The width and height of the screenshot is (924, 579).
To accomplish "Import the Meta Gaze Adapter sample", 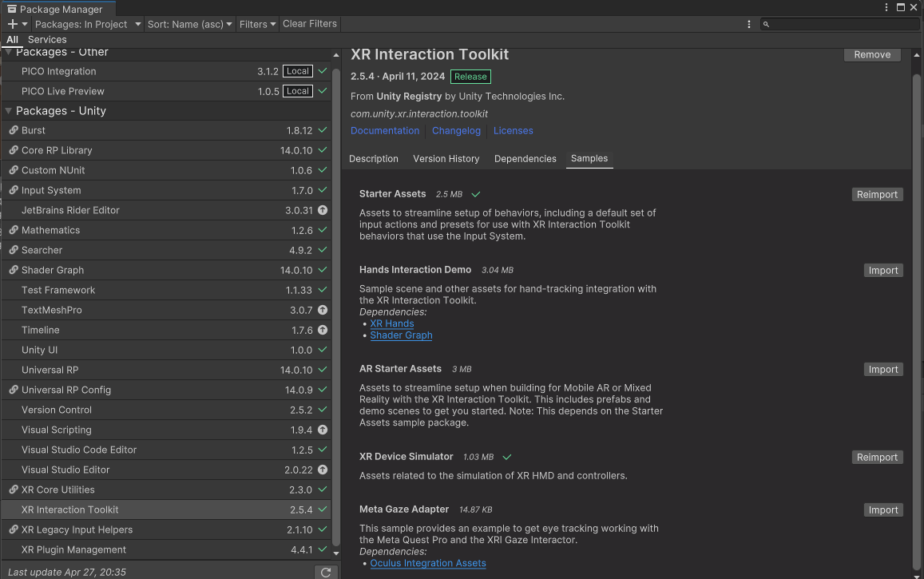I will click(x=882, y=510).
